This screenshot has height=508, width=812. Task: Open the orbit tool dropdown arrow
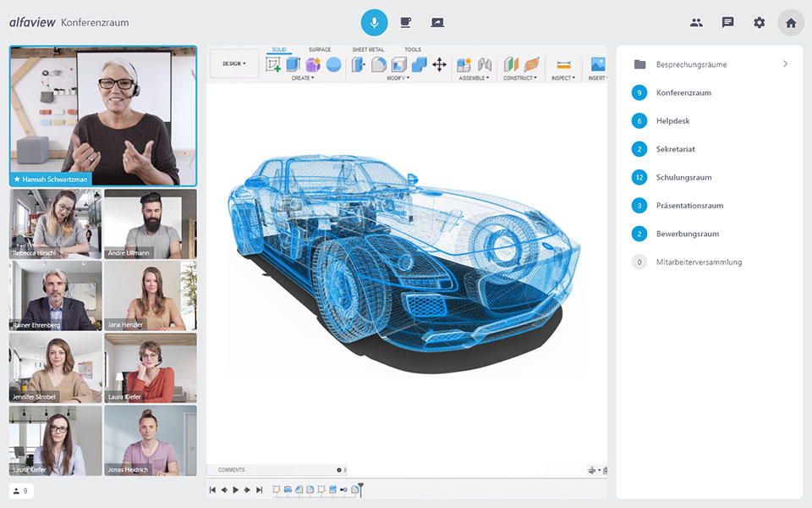(x=599, y=470)
